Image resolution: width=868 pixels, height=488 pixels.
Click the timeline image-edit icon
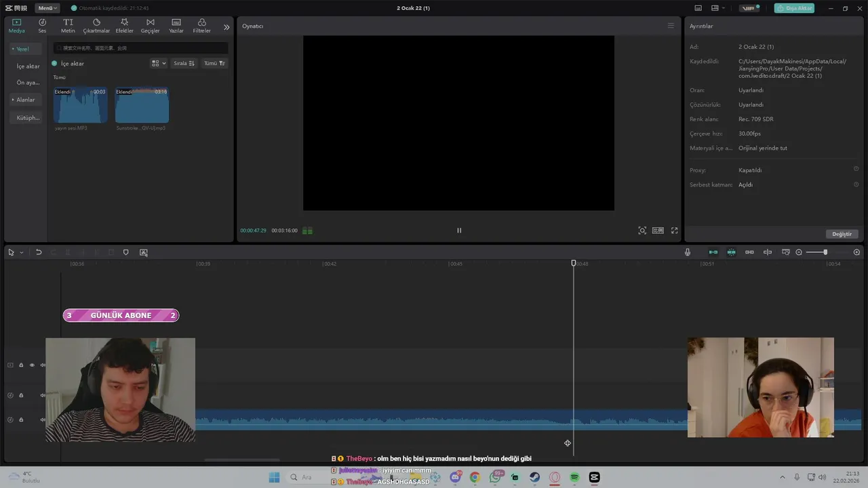144,252
